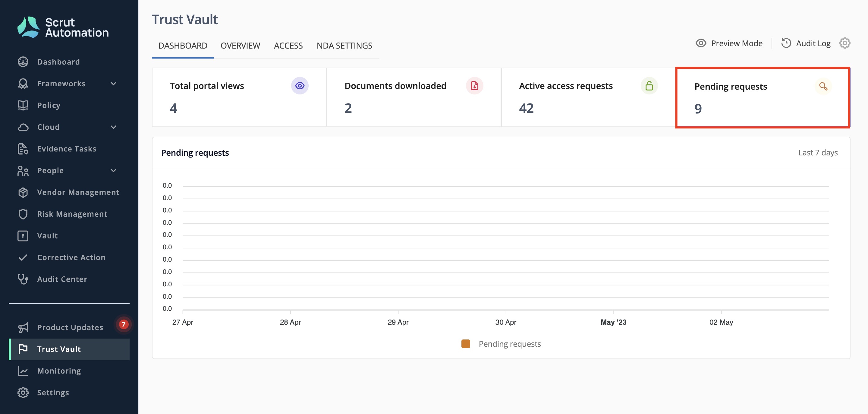Image resolution: width=868 pixels, height=414 pixels.
Task: Open Dashboard in the sidebar
Action: coord(69,62)
